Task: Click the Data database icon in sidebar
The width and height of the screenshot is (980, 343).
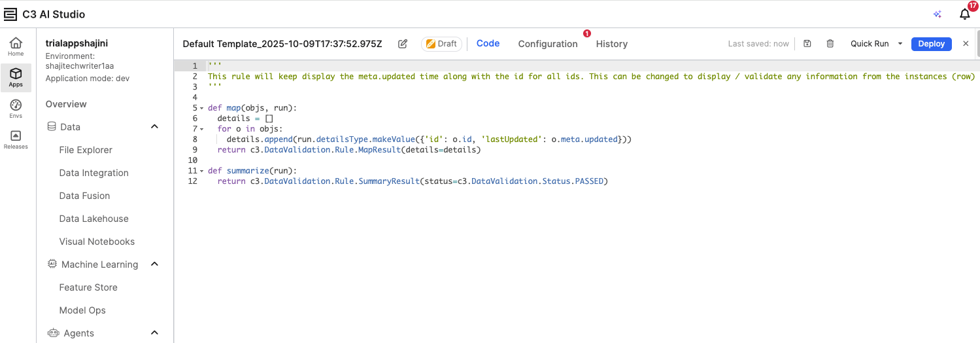Action: pos(52,126)
